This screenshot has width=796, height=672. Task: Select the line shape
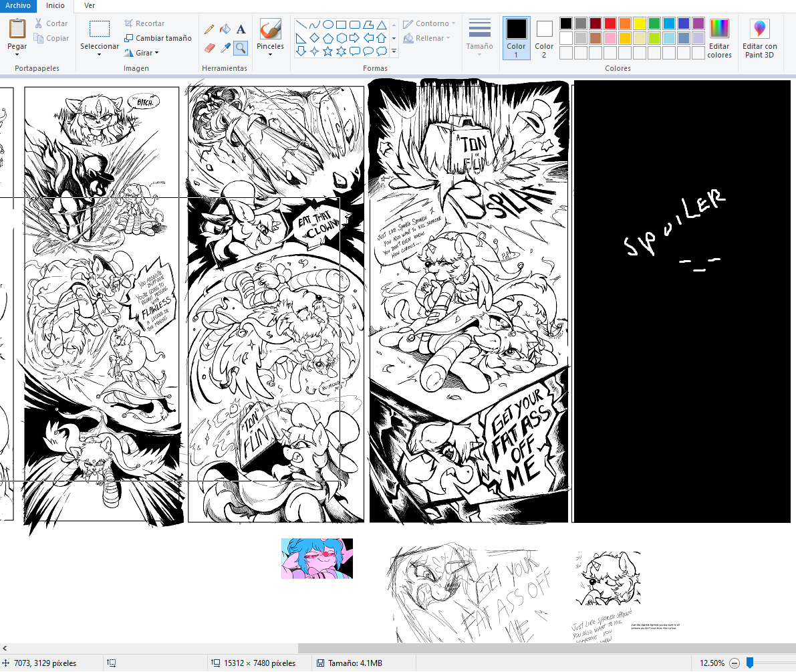pos(301,24)
